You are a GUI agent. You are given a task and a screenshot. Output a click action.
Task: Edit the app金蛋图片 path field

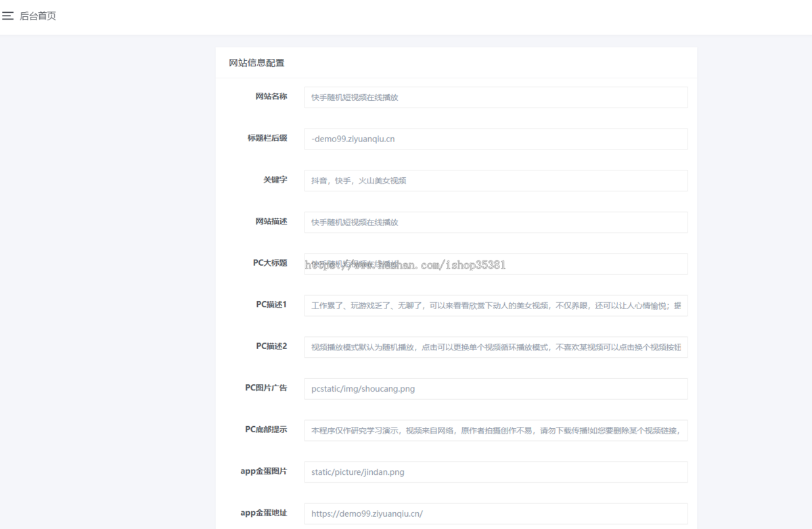point(496,472)
